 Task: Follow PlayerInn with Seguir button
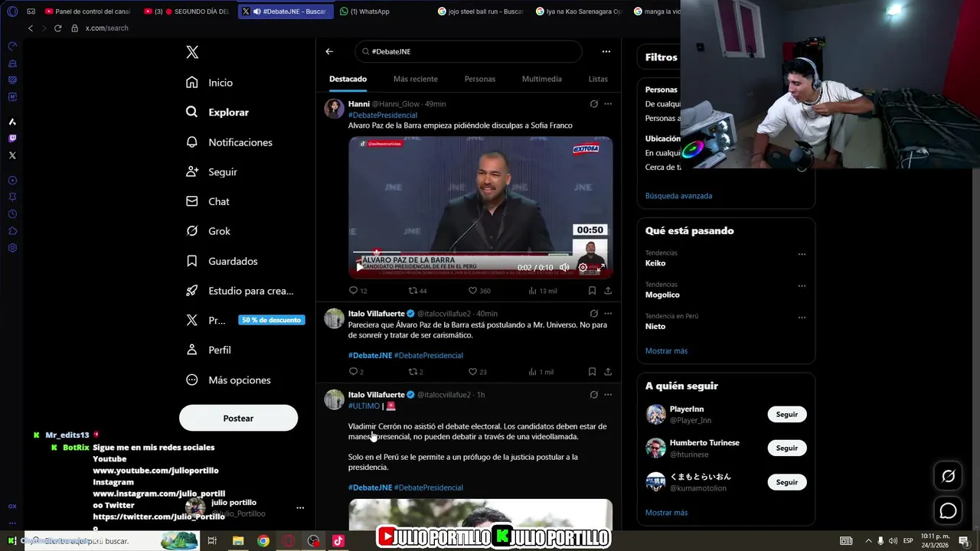pyautogui.click(x=787, y=414)
